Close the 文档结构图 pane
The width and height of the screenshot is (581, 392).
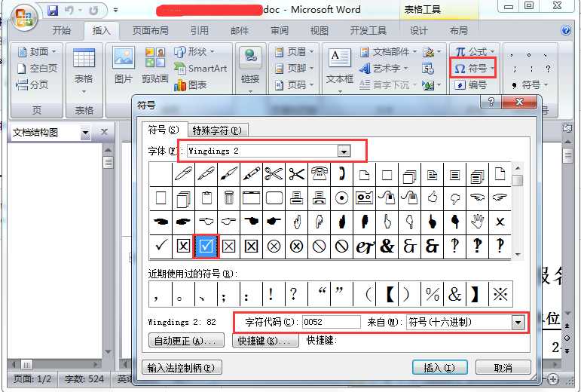[104, 131]
